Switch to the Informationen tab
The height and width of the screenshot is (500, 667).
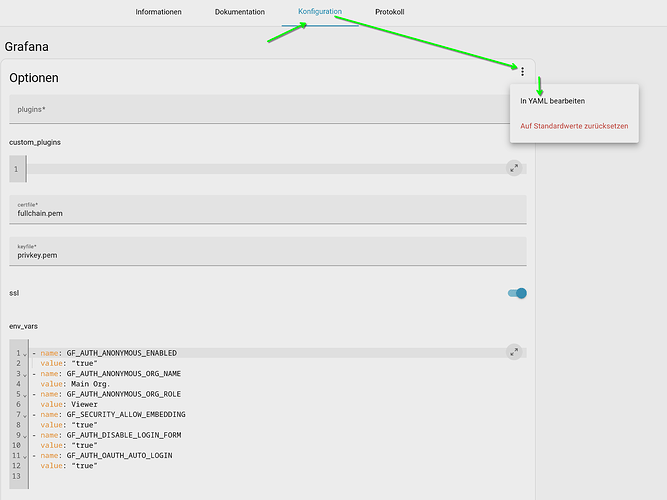158,12
